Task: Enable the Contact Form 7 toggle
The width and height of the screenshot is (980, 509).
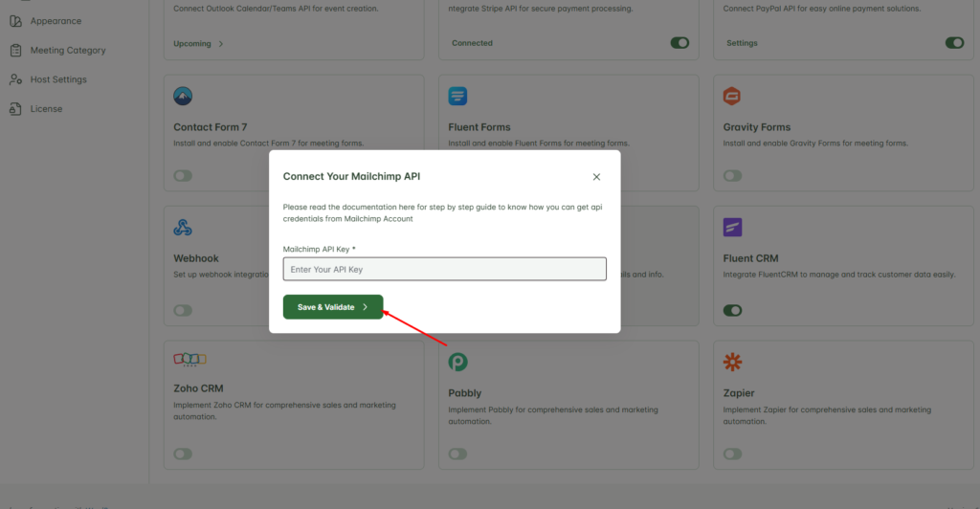Action: point(183,176)
